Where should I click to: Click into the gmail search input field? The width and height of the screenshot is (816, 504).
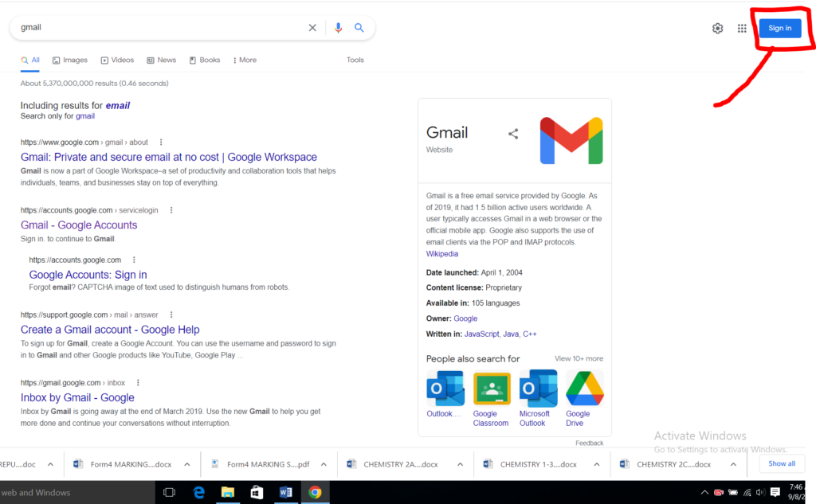161,28
